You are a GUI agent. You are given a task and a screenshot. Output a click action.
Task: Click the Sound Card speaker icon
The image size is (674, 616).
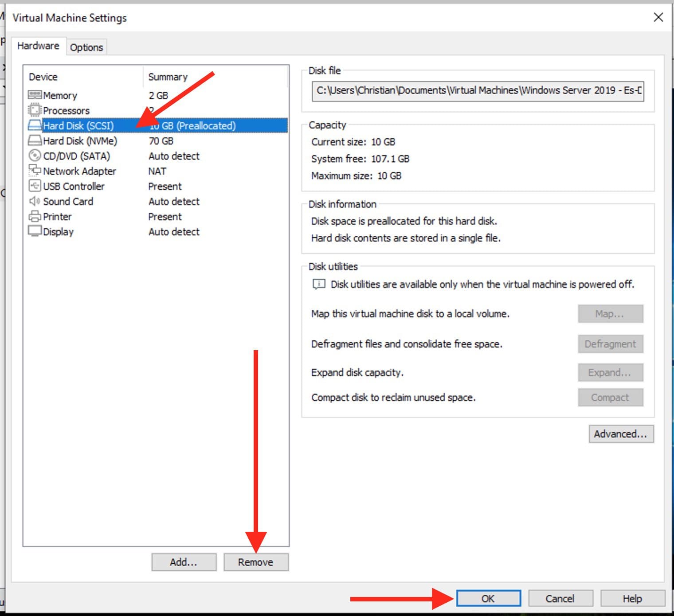pos(35,201)
